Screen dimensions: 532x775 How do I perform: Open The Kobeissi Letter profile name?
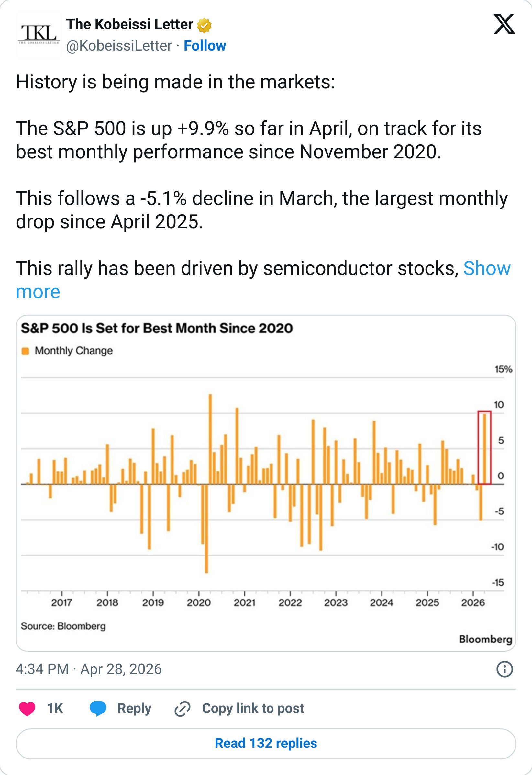point(129,24)
